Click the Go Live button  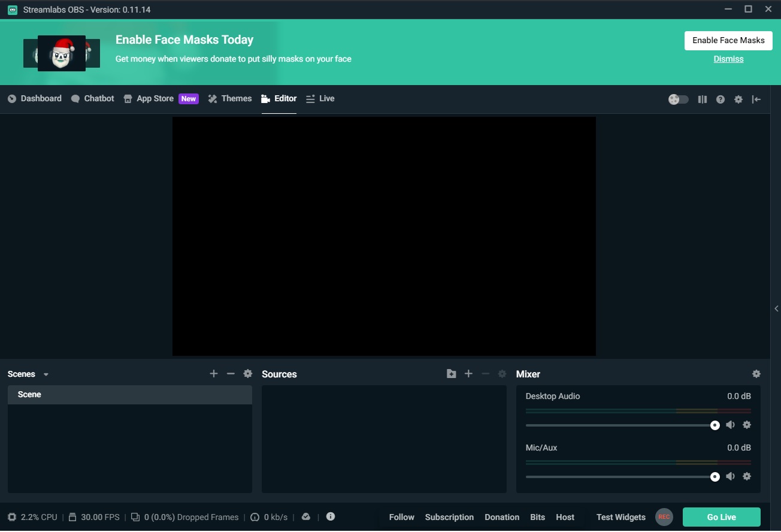click(x=722, y=517)
